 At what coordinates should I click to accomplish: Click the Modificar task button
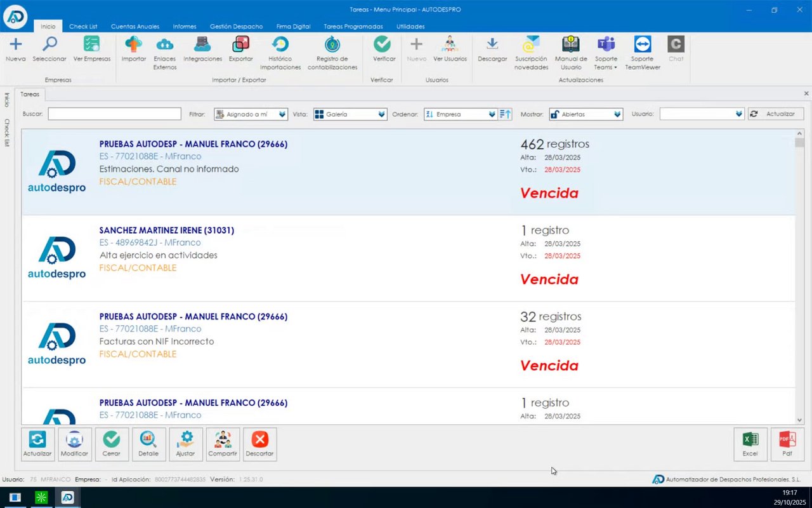(74, 444)
